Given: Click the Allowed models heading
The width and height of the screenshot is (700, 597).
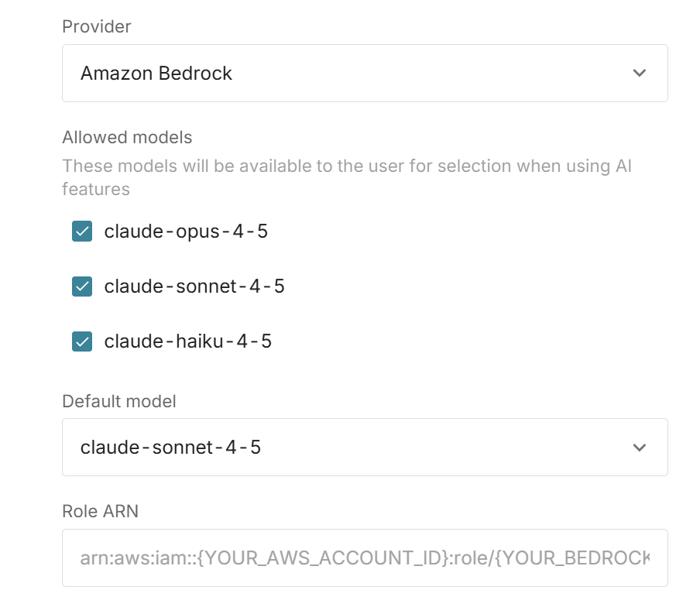Looking at the screenshot, I should [x=127, y=137].
